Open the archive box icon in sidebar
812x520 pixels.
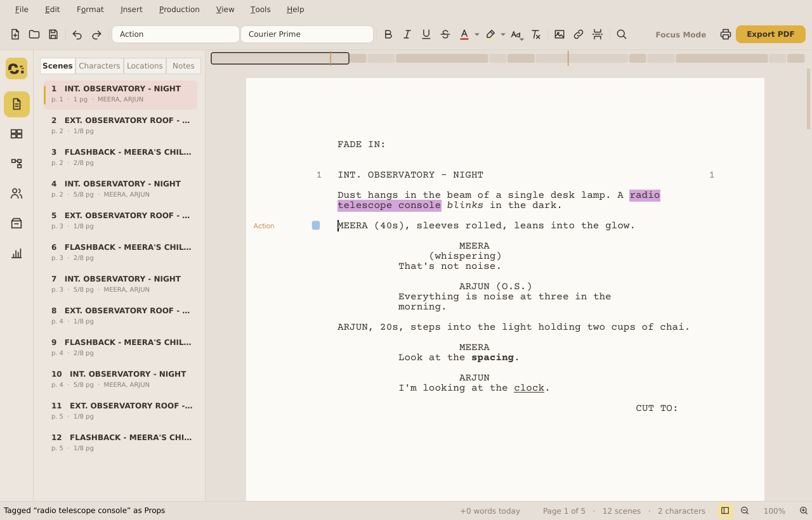[16, 223]
